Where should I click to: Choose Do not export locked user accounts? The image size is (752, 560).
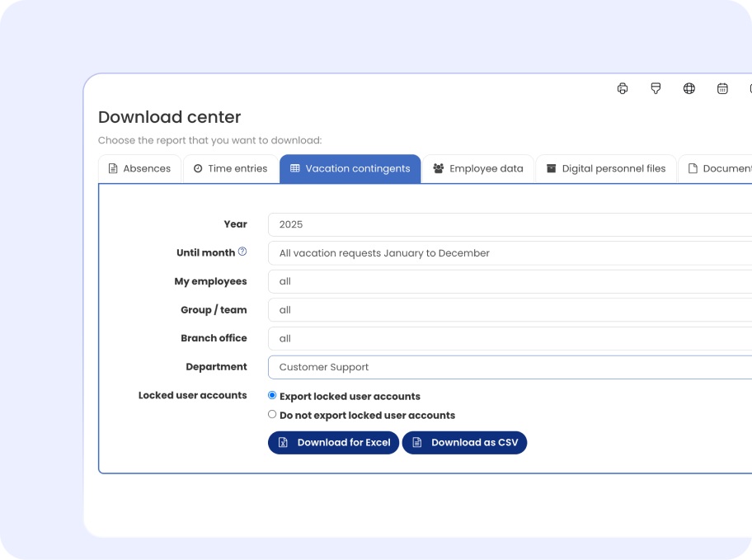click(x=272, y=415)
